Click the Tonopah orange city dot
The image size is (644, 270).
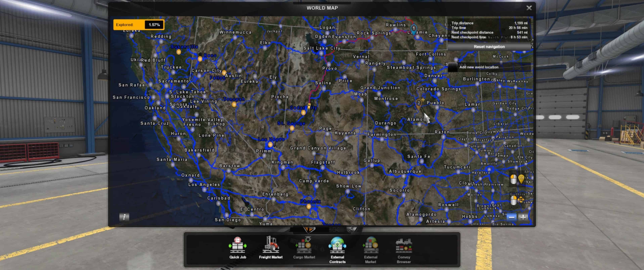pyautogui.click(x=234, y=105)
